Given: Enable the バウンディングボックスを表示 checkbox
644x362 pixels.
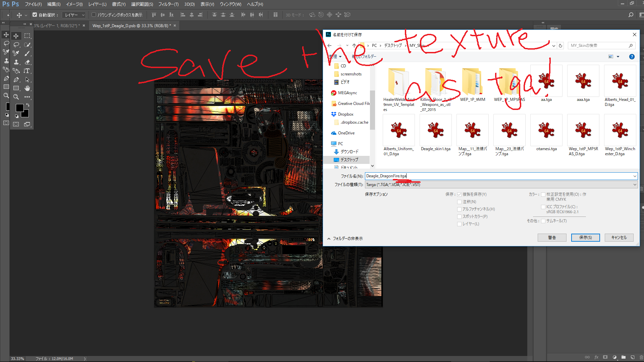Looking at the screenshot, I should click(x=94, y=15).
